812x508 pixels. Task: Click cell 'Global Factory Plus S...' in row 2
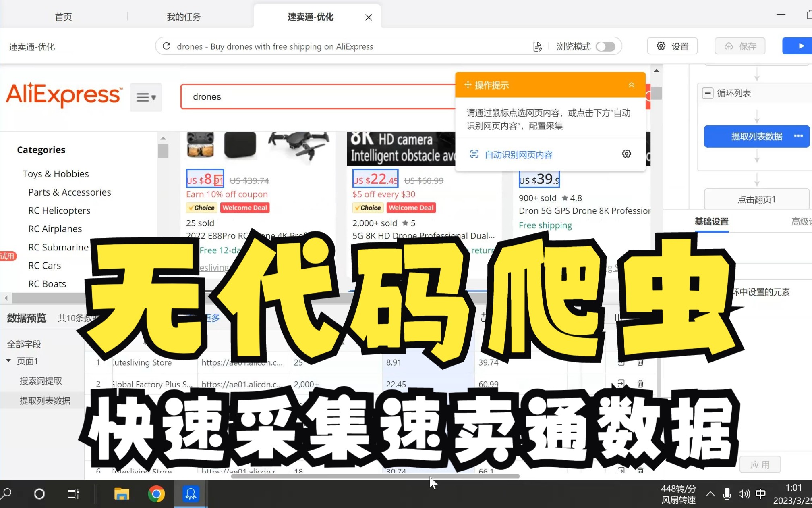click(155, 384)
